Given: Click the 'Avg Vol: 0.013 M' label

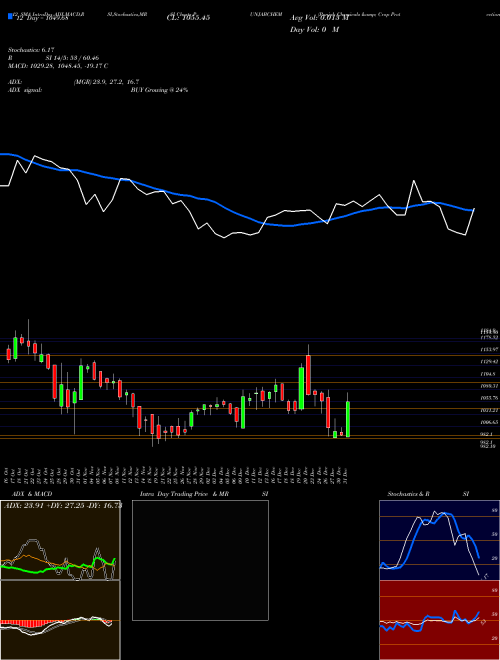Looking at the screenshot, I should [x=319, y=18].
